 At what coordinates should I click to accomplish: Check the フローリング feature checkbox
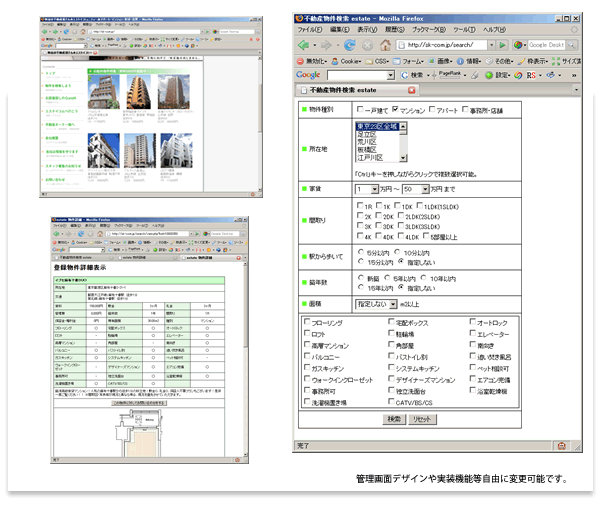tap(307, 322)
